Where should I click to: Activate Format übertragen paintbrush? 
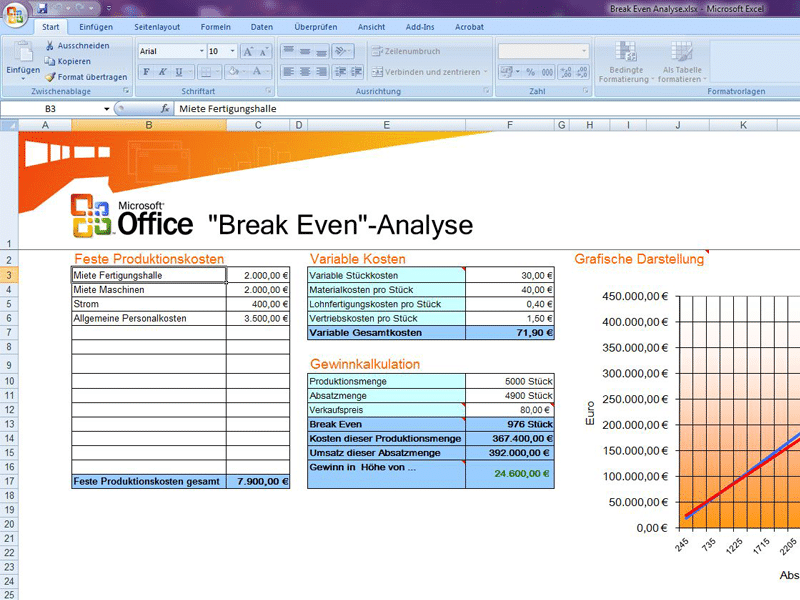(x=86, y=77)
